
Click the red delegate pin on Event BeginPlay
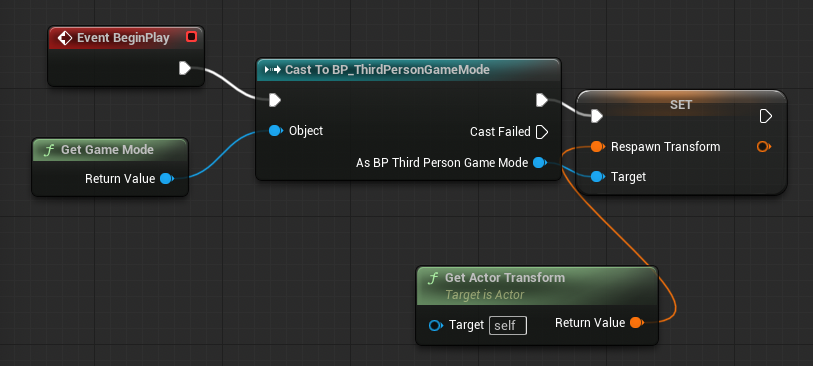pos(191,37)
